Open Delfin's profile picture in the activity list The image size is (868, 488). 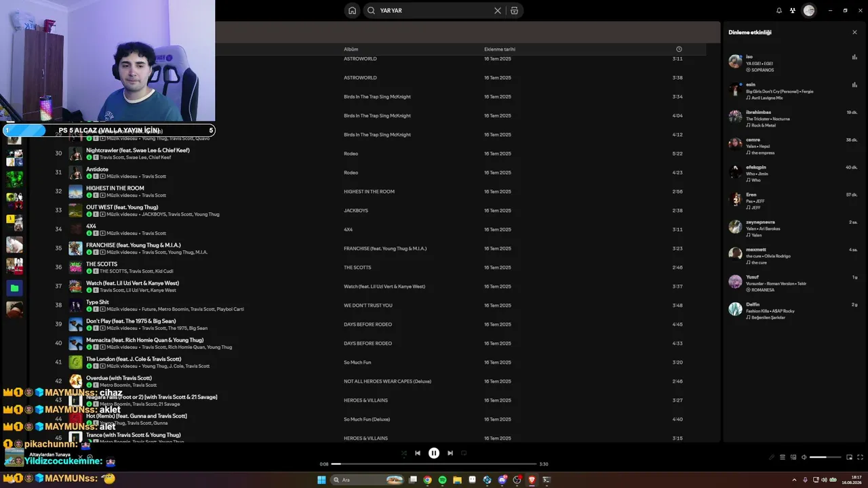735,309
